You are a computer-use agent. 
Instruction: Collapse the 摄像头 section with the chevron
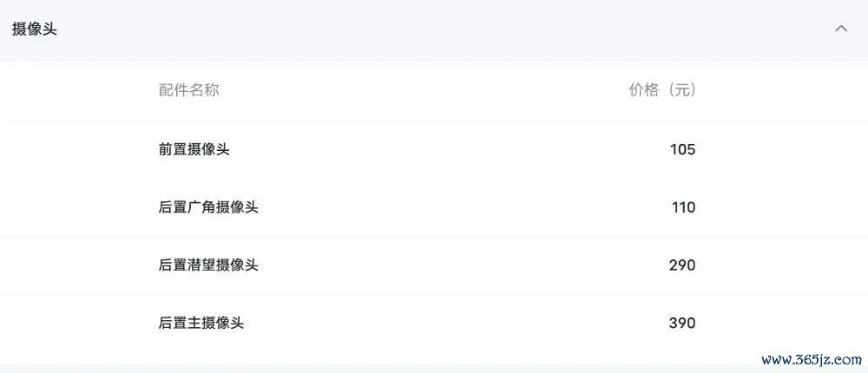[x=841, y=29]
